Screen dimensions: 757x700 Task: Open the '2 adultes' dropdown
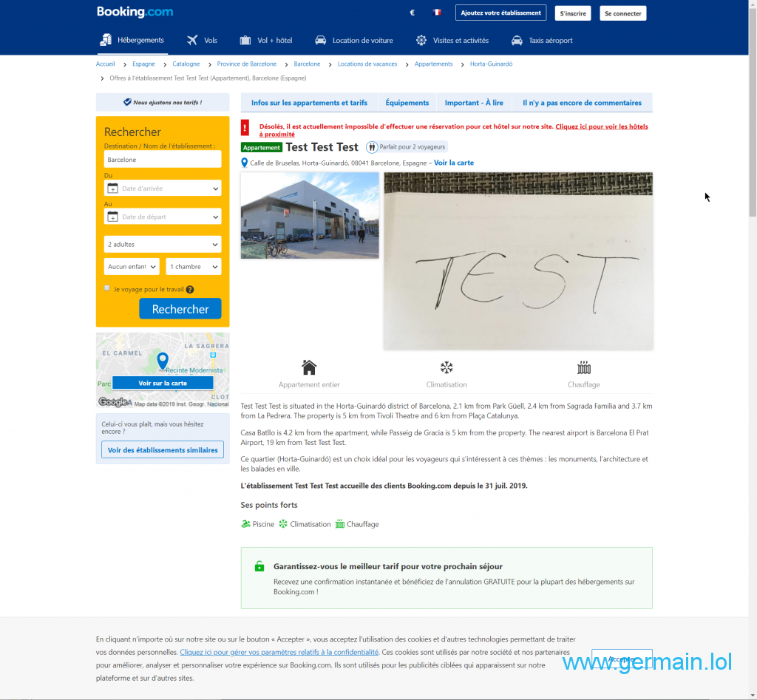[x=163, y=244]
